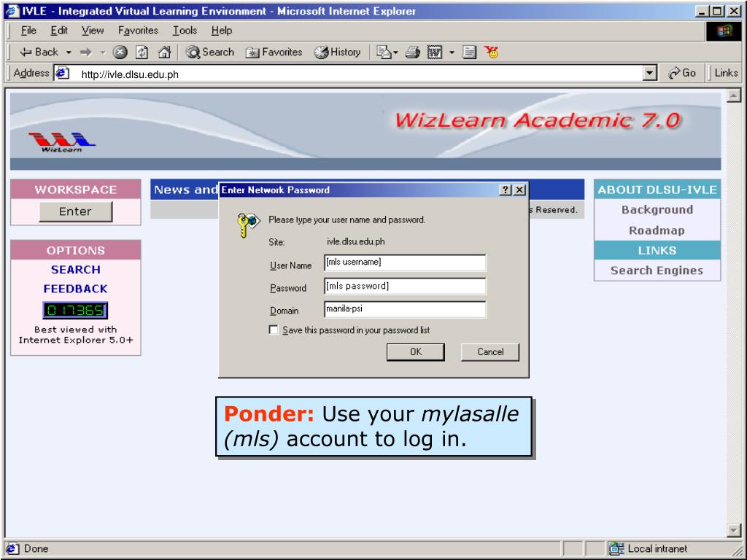This screenshot has height=560, width=747.
Task: Click the scroll down arrow of the page
Action: pos(734,530)
